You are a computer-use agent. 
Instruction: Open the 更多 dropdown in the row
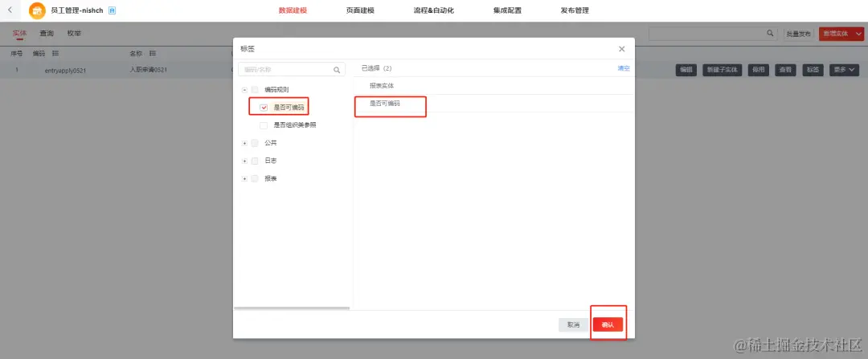coord(844,70)
